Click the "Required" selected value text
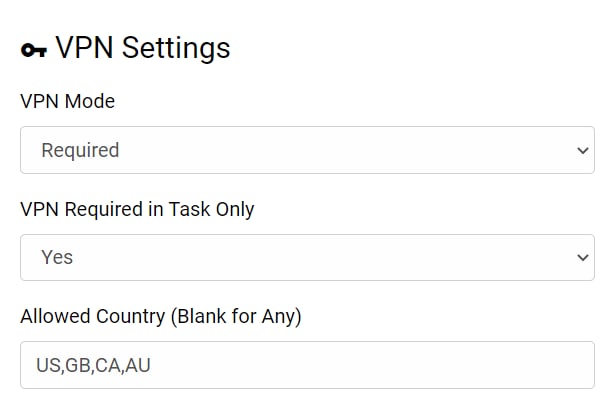This screenshot has width=615, height=412. click(x=80, y=150)
